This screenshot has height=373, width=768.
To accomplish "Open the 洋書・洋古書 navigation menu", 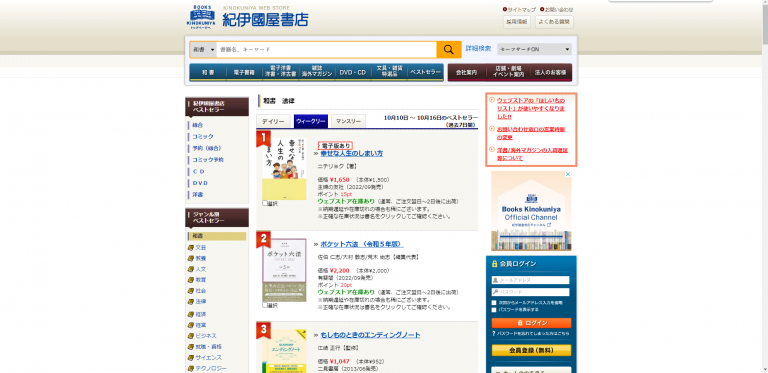I will click(x=280, y=72).
